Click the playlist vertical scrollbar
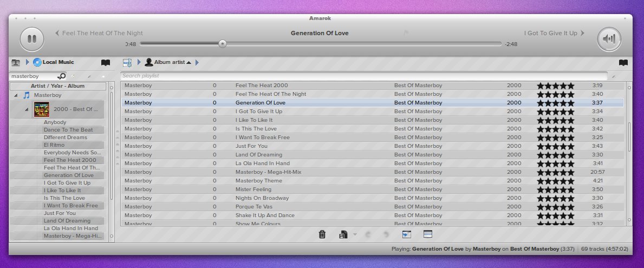The width and height of the screenshot is (644, 268). tap(629, 138)
